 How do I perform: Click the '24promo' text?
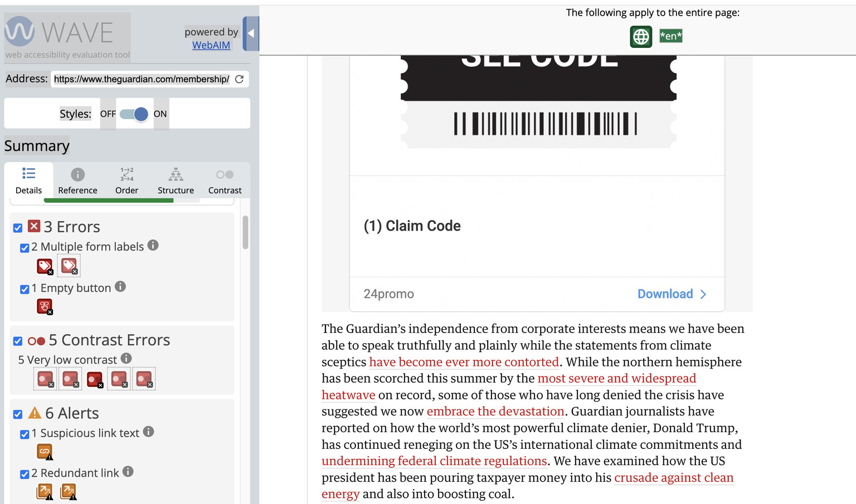pyautogui.click(x=389, y=294)
